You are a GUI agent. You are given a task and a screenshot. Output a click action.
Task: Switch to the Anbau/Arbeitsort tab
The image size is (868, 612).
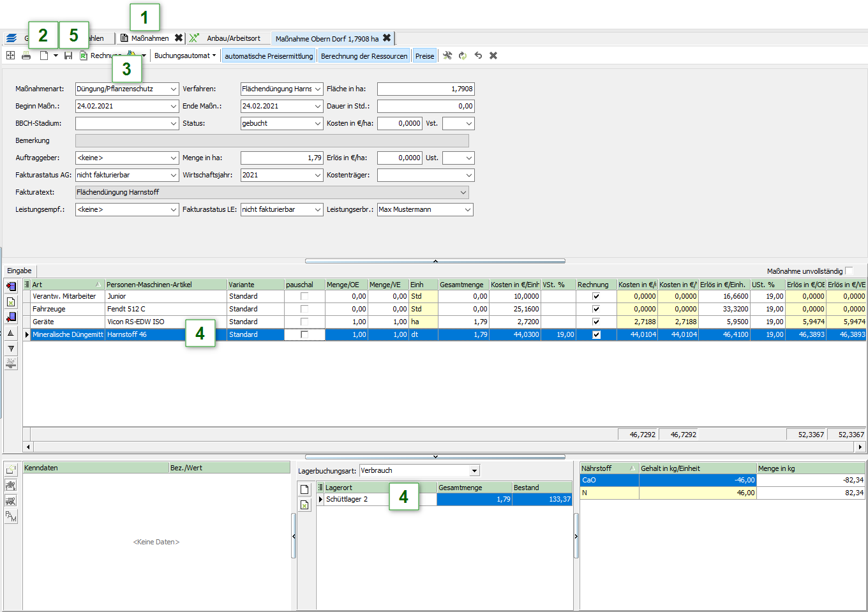point(233,38)
